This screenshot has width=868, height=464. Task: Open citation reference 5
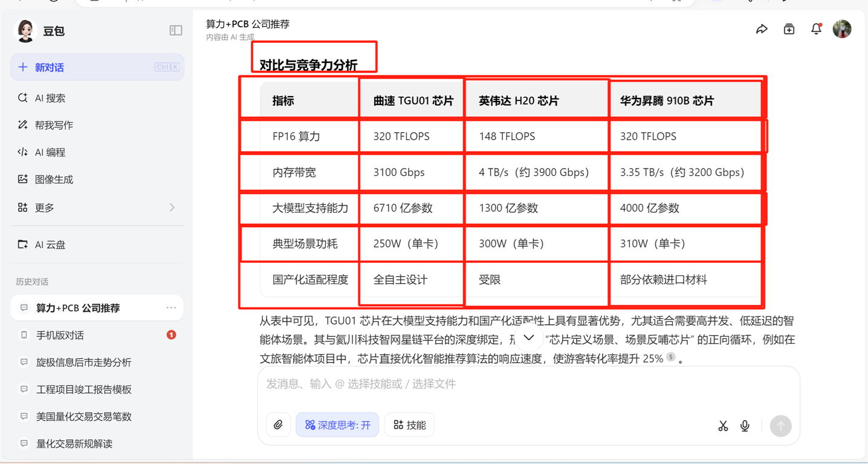click(671, 358)
